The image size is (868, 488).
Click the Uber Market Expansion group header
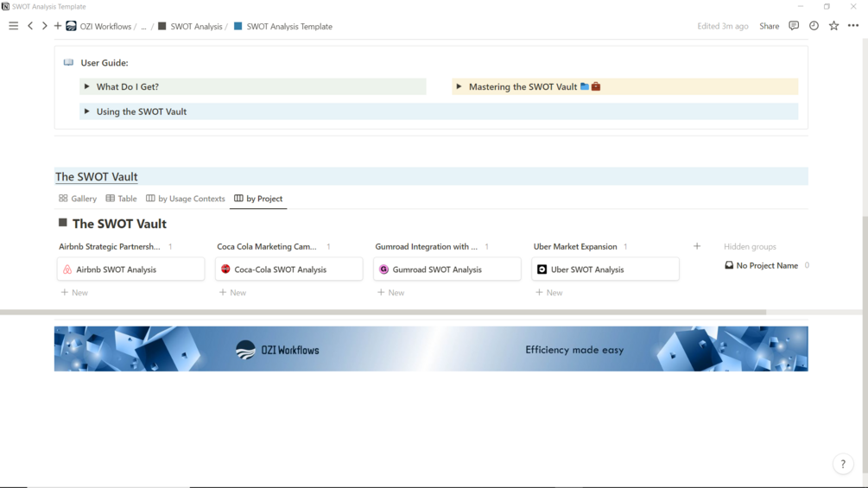575,246
